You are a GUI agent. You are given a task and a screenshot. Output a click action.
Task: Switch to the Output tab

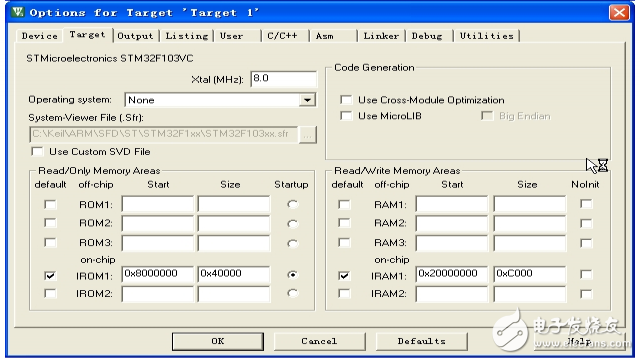[135, 36]
